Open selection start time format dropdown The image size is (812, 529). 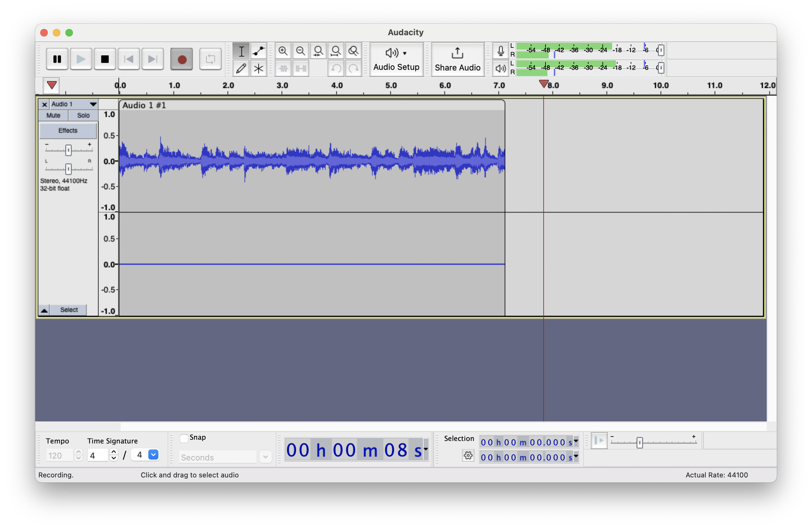pyautogui.click(x=576, y=441)
